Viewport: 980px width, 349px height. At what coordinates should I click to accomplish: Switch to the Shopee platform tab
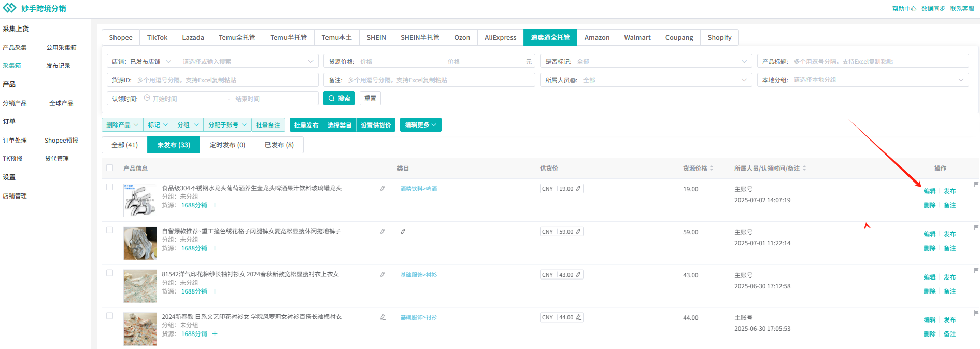tap(121, 37)
